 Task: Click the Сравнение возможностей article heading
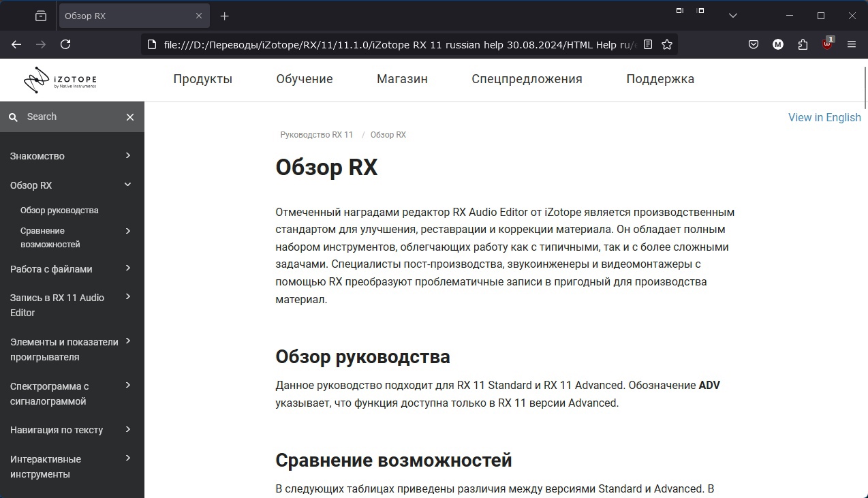pyautogui.click(x=394, y=460)
